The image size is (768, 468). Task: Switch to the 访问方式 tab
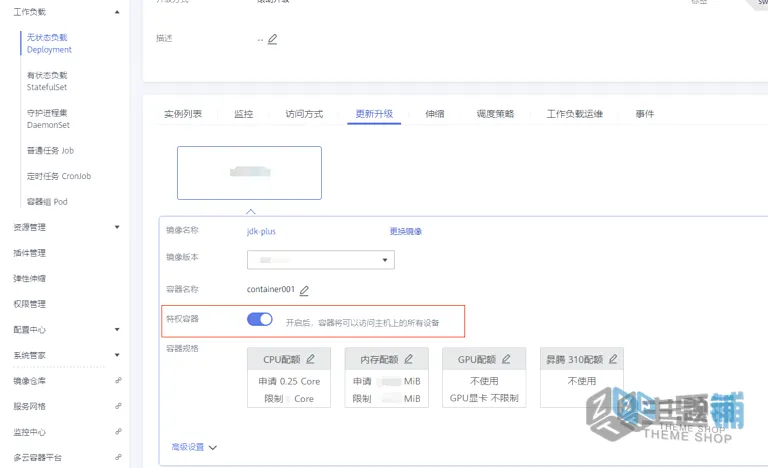pos(304,114)
